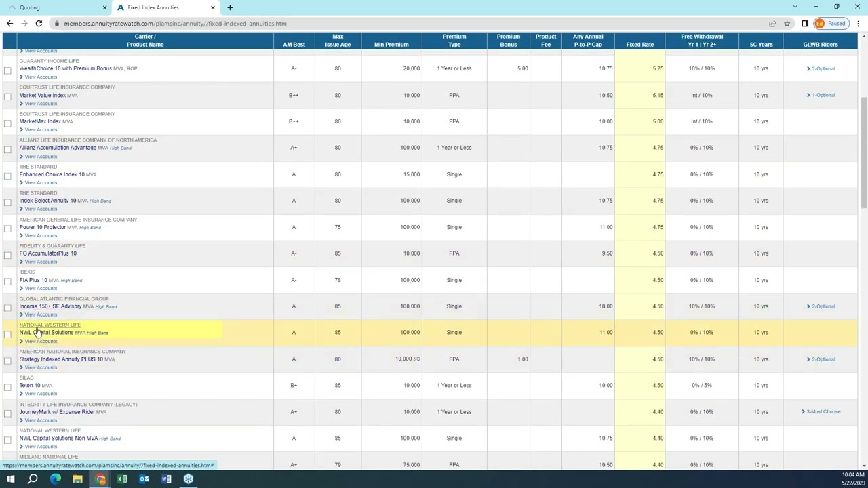Open 2-Optional GLWB rider for Income 150+ SE
The image size is (868, 488).
pos(821,306)
